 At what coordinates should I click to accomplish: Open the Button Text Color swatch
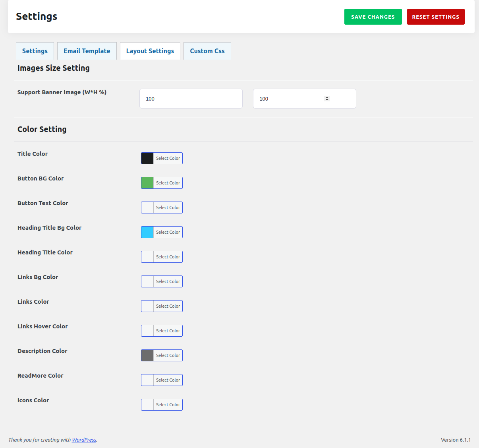(x=147, y=208)
